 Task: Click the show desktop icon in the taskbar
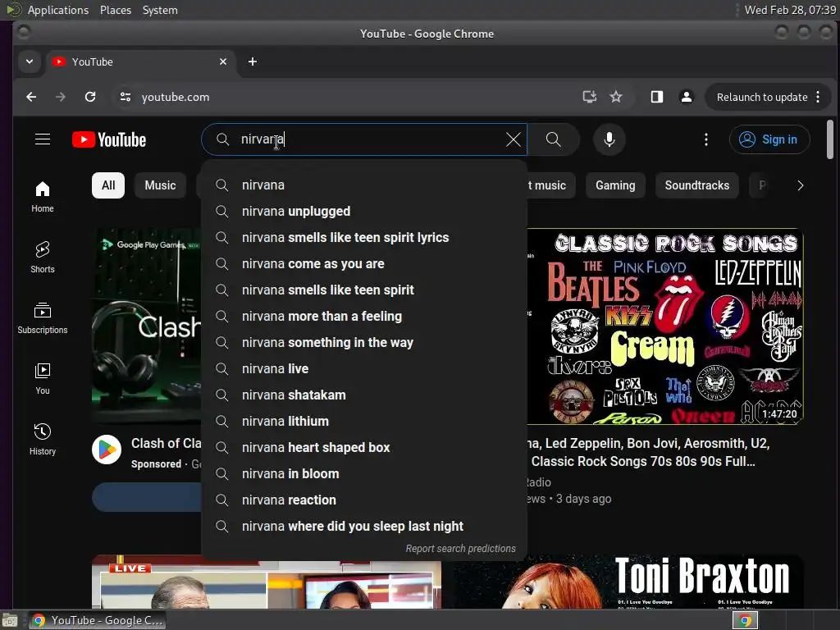[x=9, y=620]
